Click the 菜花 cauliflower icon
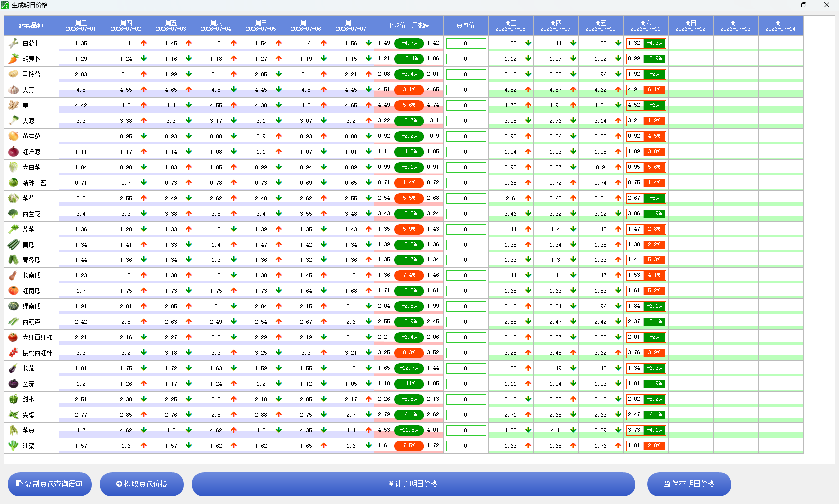 13,198
